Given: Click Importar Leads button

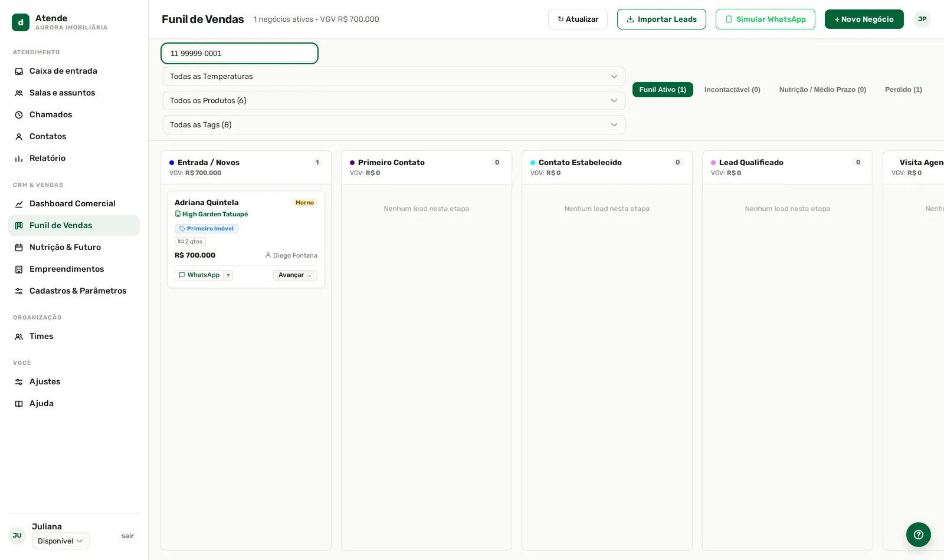Looking at the screenshot, I should click(x=661, y=19).
